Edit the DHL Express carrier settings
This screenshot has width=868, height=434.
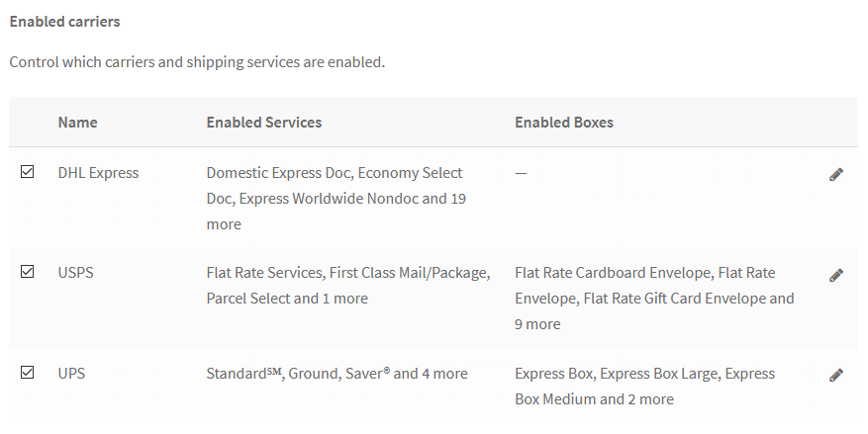[836, 174]
